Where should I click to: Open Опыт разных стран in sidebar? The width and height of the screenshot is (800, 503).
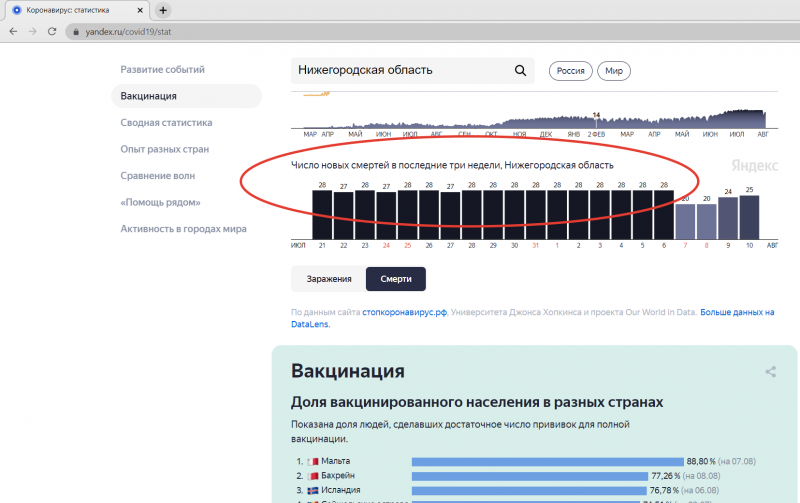click(164, 149)
